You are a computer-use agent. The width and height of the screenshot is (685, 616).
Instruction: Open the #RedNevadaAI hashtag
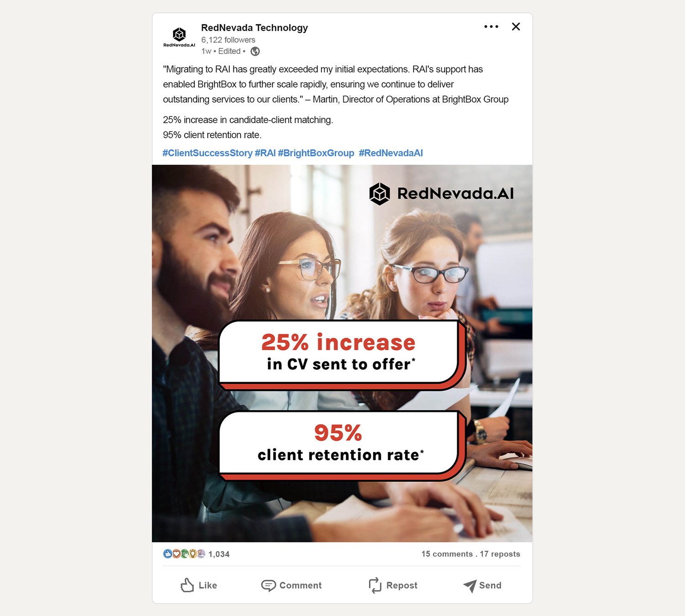coord(391,153)
